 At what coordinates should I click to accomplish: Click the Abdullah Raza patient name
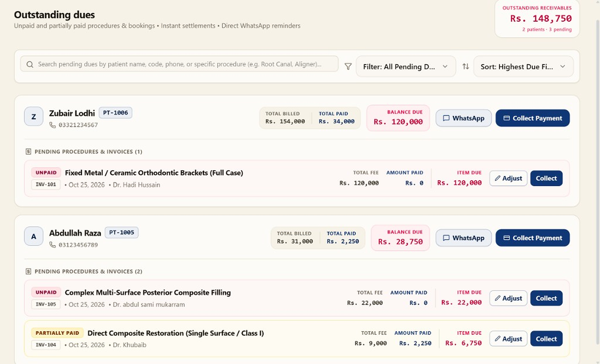point(75,233)
